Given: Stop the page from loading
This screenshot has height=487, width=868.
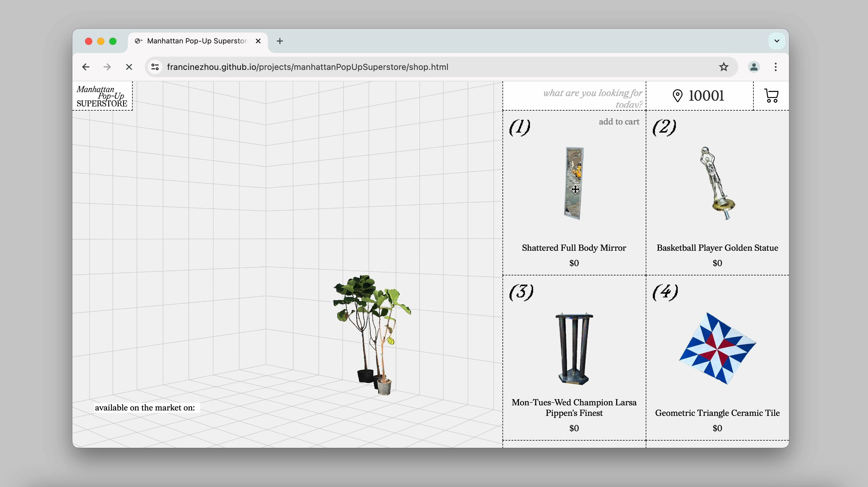Looking at the screenshot, I should tap(129, 67).
